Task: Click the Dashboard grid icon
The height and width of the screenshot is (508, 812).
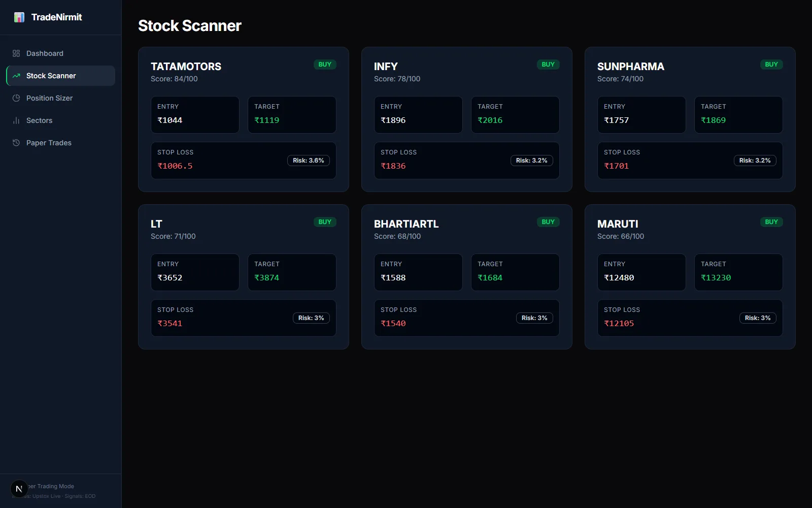Action: coord(16,53)
